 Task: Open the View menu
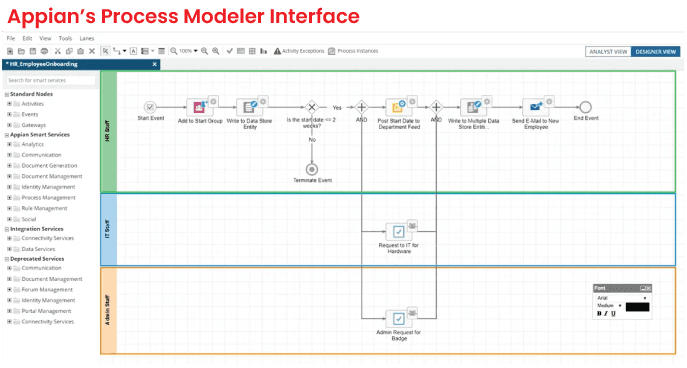(x=45, y=39)
